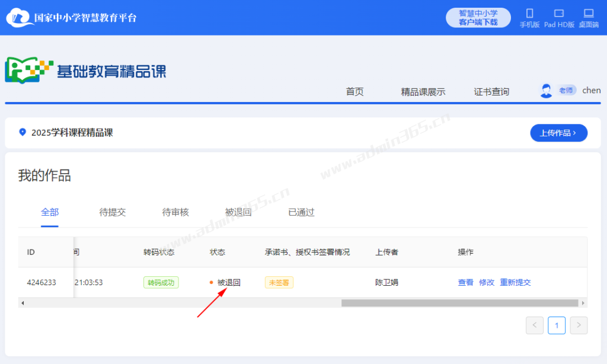This screenshot has height=364, width=607.
Task: Click the teacher avatar icon
Action: pos(546,91)
